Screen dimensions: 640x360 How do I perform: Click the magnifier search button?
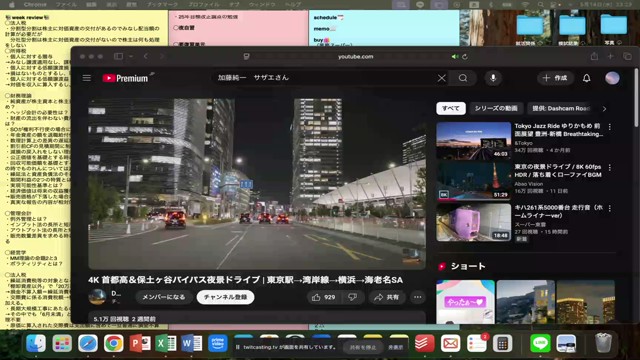462,78
